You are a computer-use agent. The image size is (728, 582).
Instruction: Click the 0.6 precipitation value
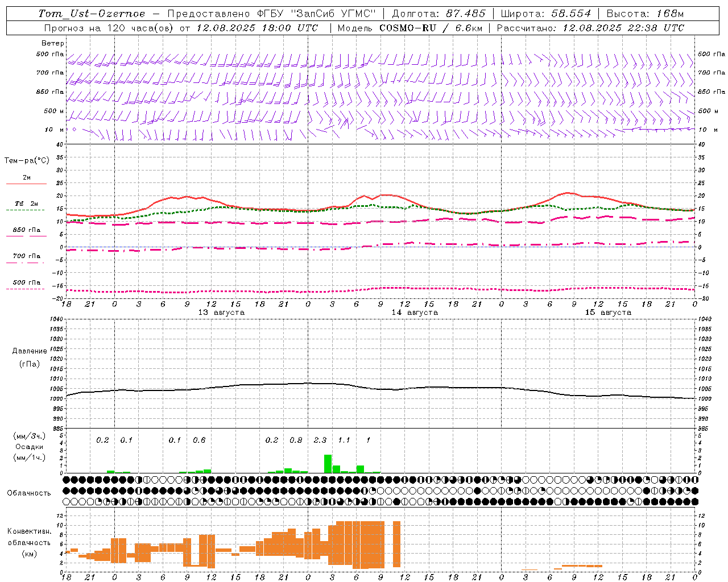pos(199,440)
